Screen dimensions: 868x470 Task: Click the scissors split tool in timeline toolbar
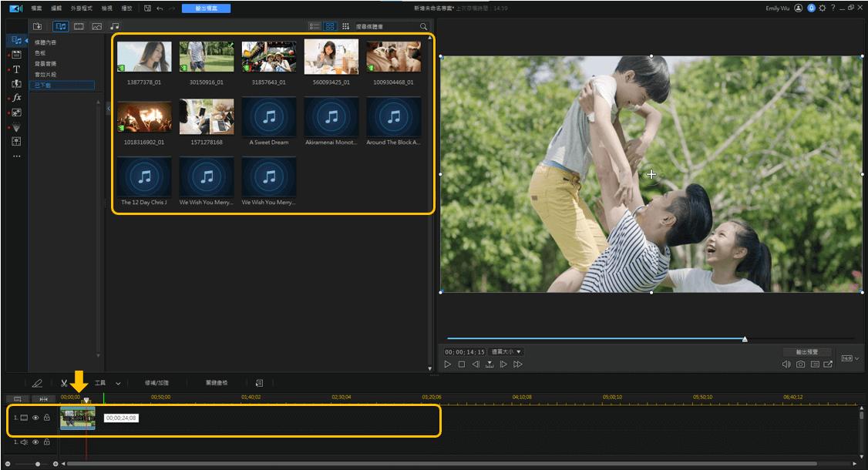coord(64,383)
